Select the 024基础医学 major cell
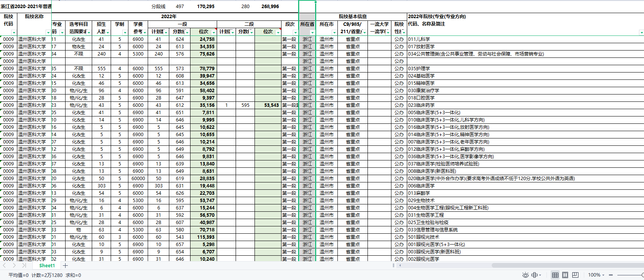644x280 pixels. pyautogui.click(x=525, y=76)
